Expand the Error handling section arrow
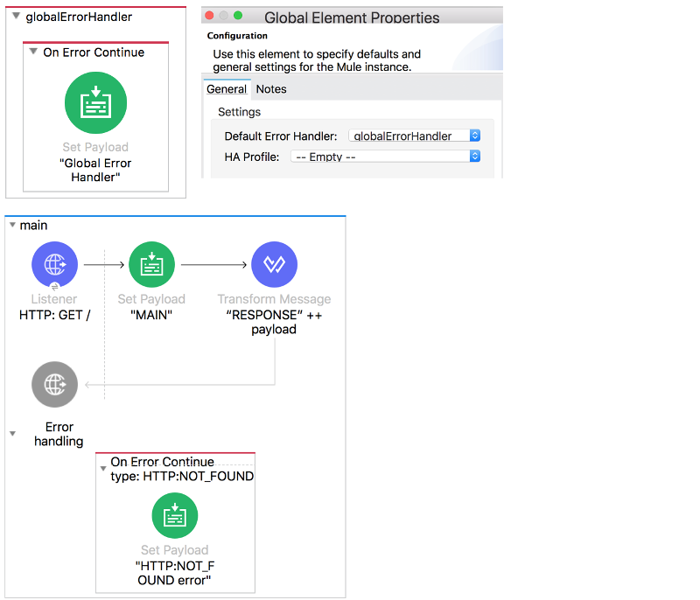The height and width of the screenshot is (600, 700). point(12,432)
